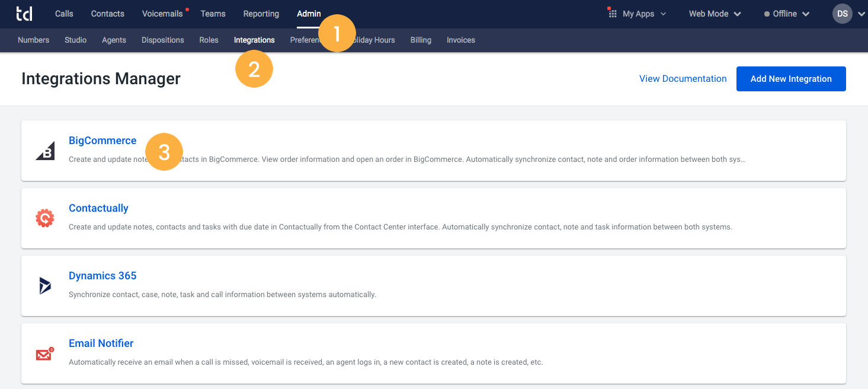Click the Email Notifier envelope icon
868x389 pixels.
[45, 354]
